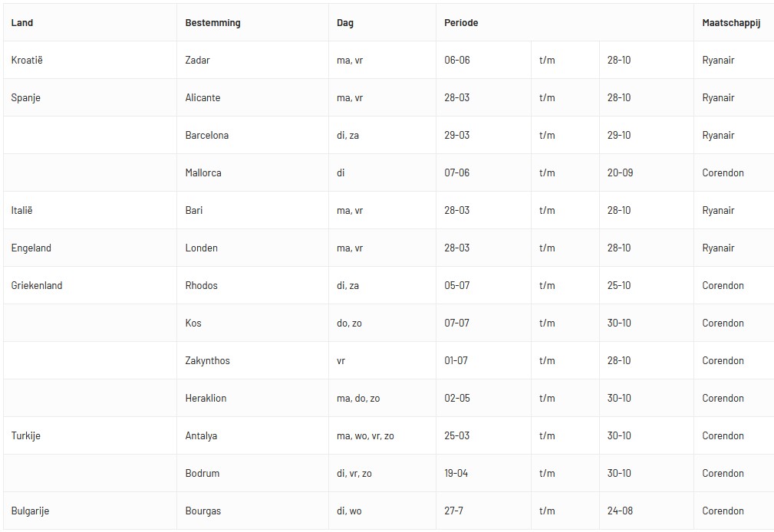Select the Zakynthos destination cell
This screenshot has width=774, height=532.
tap(252, 360)
